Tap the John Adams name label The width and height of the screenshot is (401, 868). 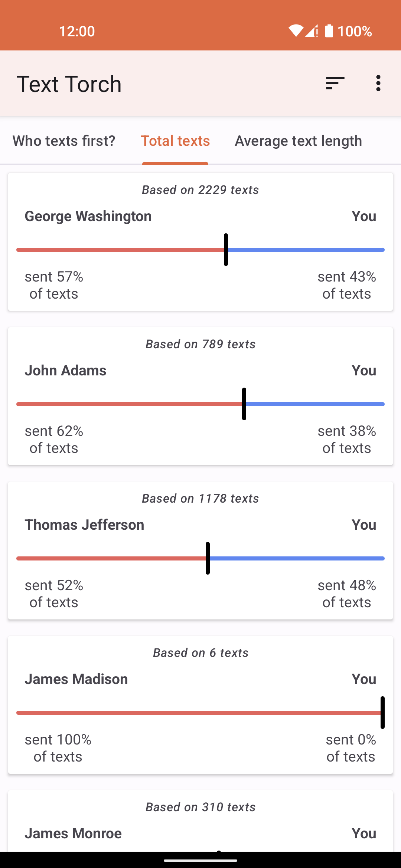pos(65,371)
